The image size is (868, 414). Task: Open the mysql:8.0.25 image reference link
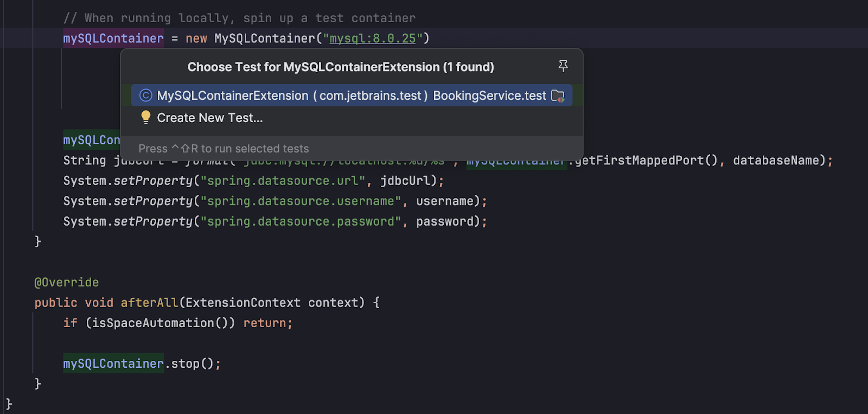[372, 39]
